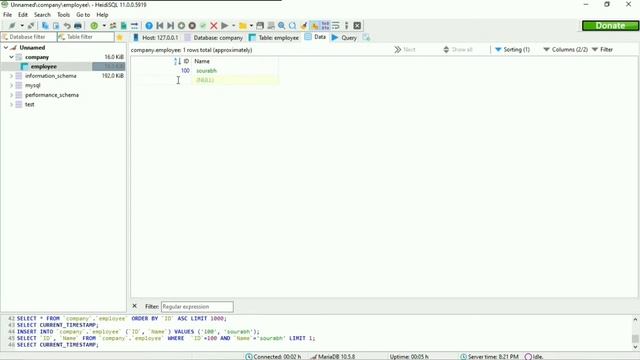Open the Help menu
This screenshot has width=640, height=360.
(102, 15)
